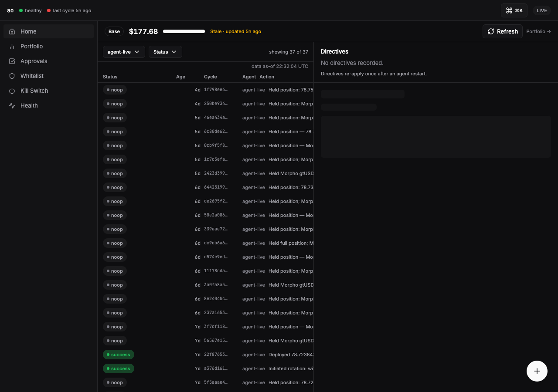The image size is (558, 392).
Task: Click the Health pulse icon
Action: pyautogui.click(x=12, y=105)
